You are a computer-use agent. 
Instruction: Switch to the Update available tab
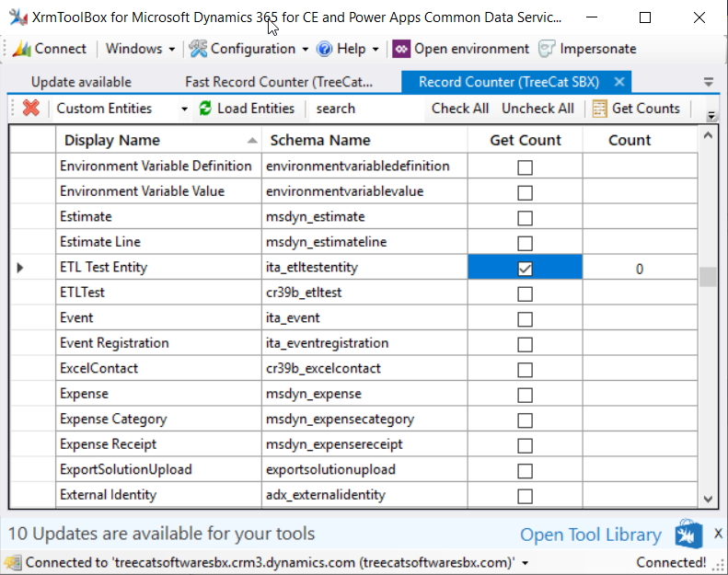[81, 82]
